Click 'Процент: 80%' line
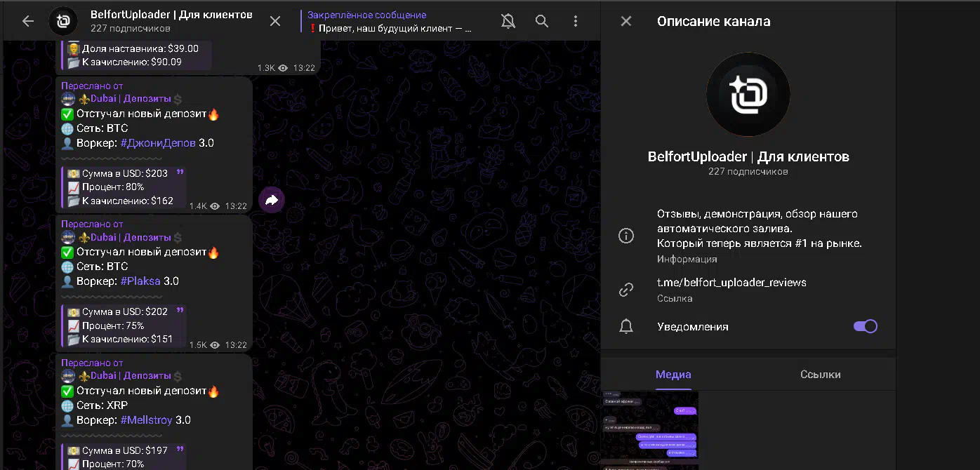980x470 pixels. tap(105, 187)
